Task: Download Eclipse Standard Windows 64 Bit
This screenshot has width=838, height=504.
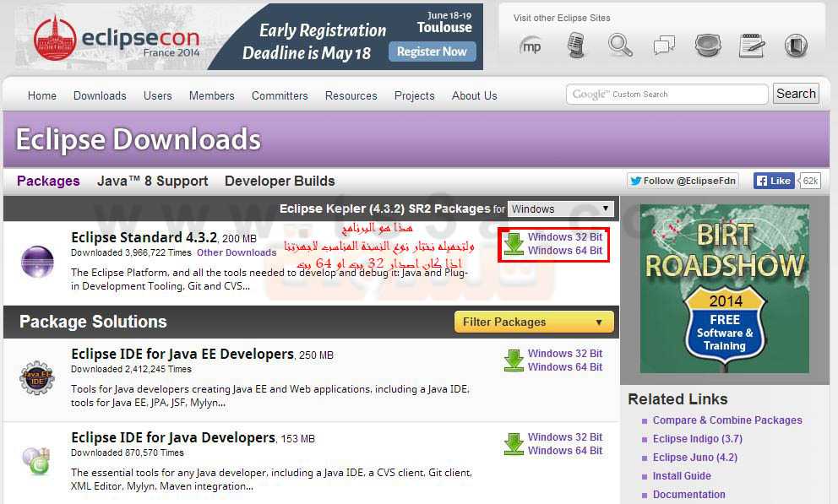Action: pyautogui.click(x=565, y=251)
